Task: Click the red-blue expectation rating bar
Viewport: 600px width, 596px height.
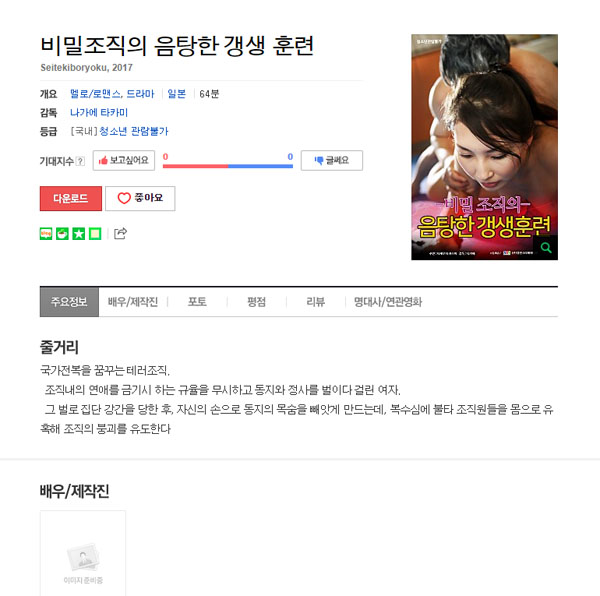Action: click(228, 166)
